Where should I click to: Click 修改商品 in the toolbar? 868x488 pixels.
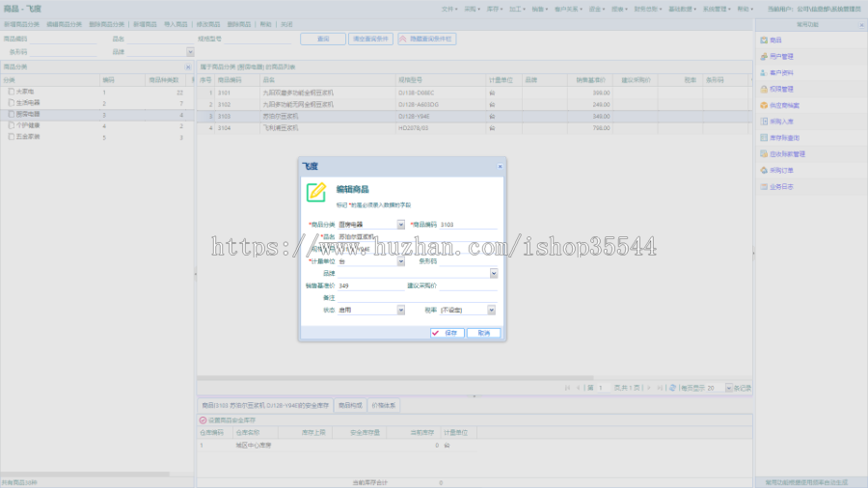coord(208,24)
